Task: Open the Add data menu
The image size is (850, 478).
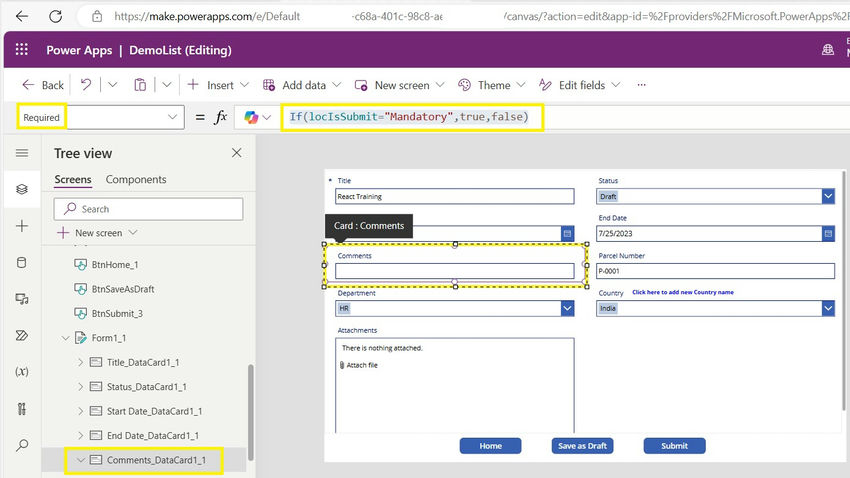Action: point(302,85)
